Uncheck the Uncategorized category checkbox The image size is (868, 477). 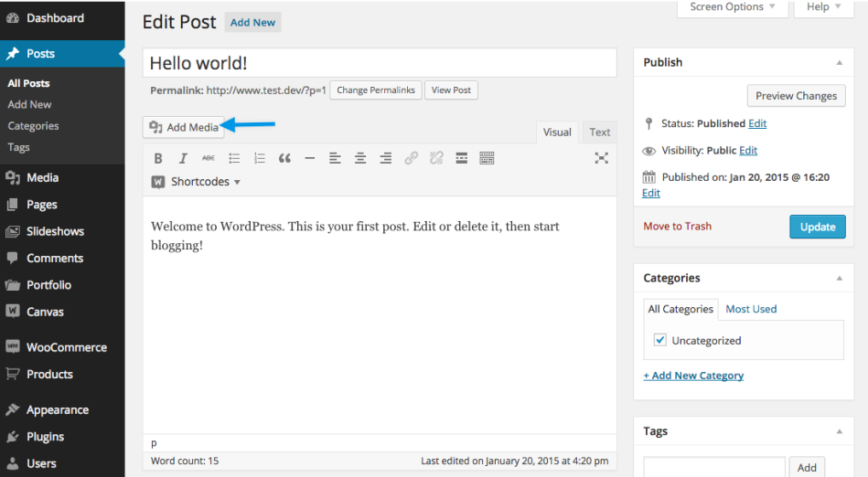tap(660, 340)
